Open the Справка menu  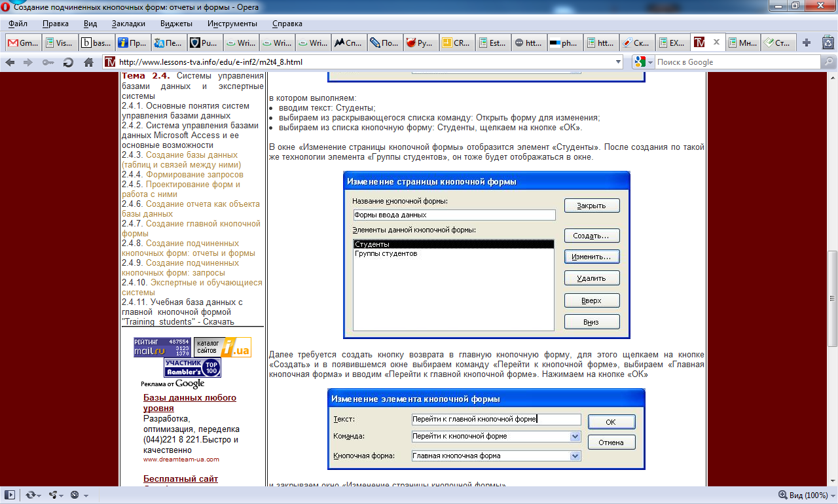pos(287,24)
